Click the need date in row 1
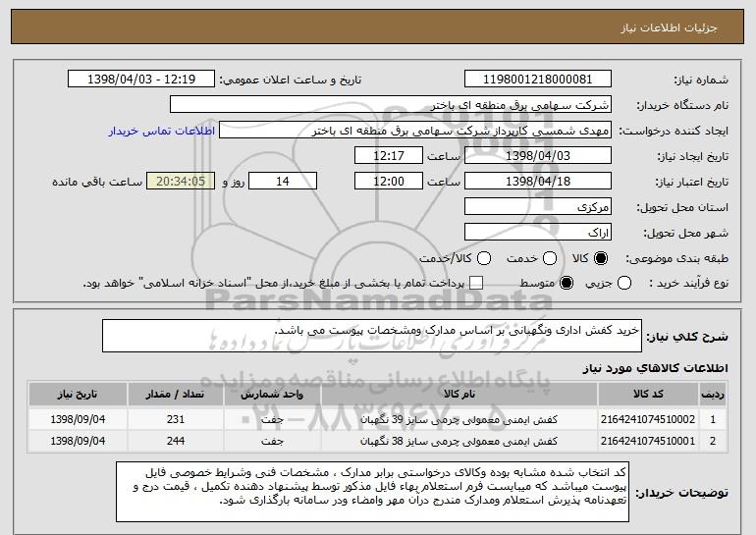756x535 pixels. (x=78, y=419)
